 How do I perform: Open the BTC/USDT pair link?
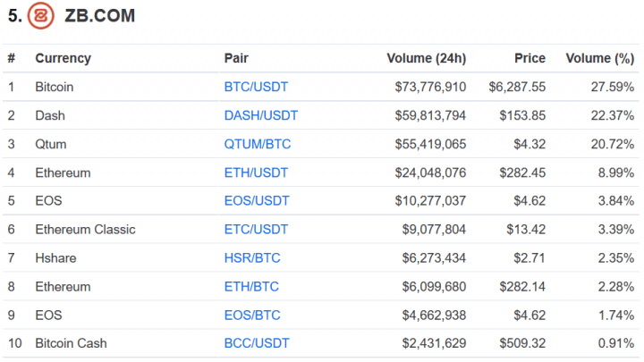point(256,87)
